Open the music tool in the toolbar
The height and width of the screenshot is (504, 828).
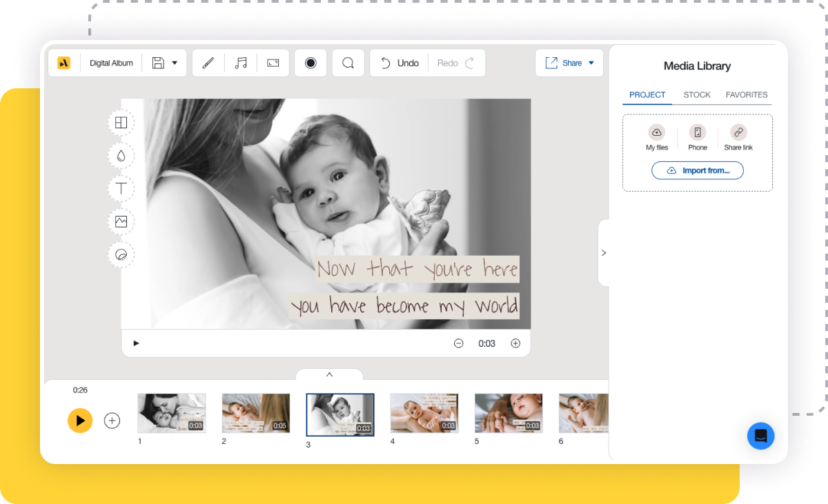(240, 63)
